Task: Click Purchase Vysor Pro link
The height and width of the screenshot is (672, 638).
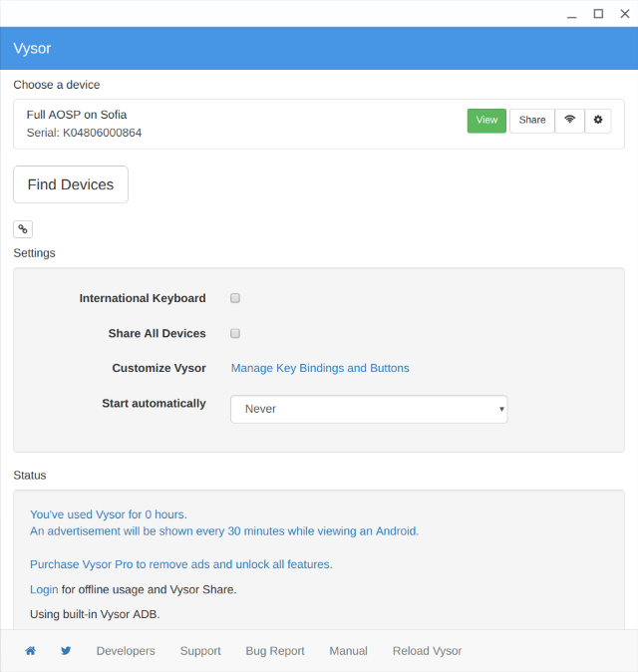Action: point(181,564)
